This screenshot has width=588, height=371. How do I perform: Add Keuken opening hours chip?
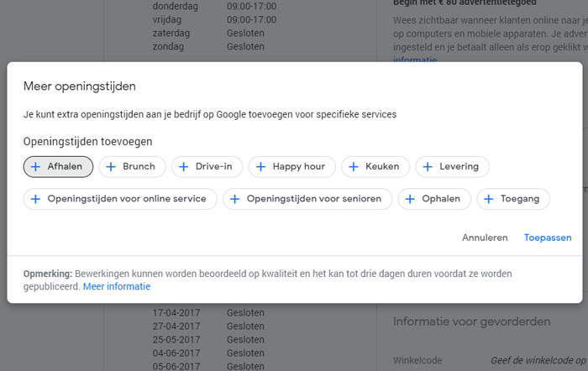(375, 167)
